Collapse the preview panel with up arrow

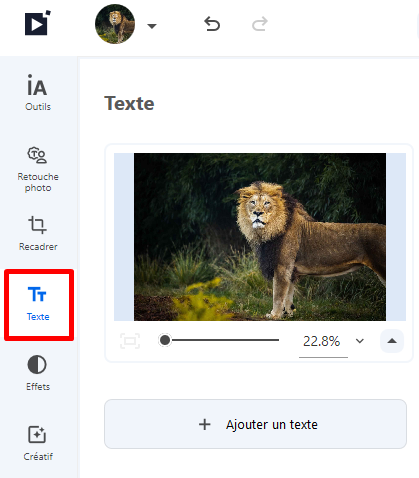tap(392, 341)
